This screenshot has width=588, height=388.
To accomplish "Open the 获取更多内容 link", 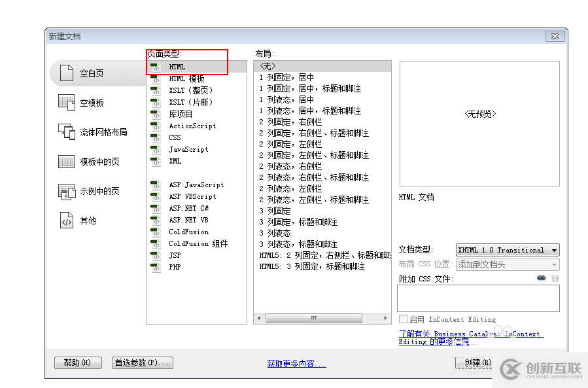I will click(296, 362).
